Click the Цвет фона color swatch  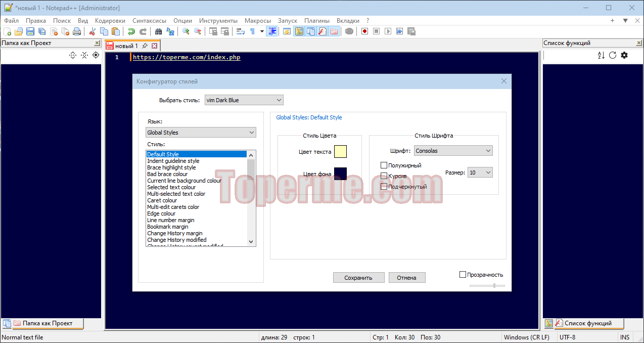[340, 174]
